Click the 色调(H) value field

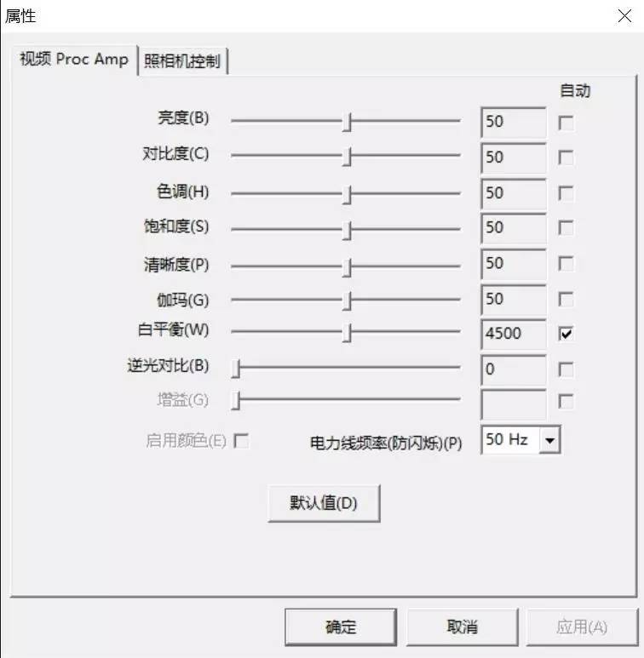click(514, 194)
